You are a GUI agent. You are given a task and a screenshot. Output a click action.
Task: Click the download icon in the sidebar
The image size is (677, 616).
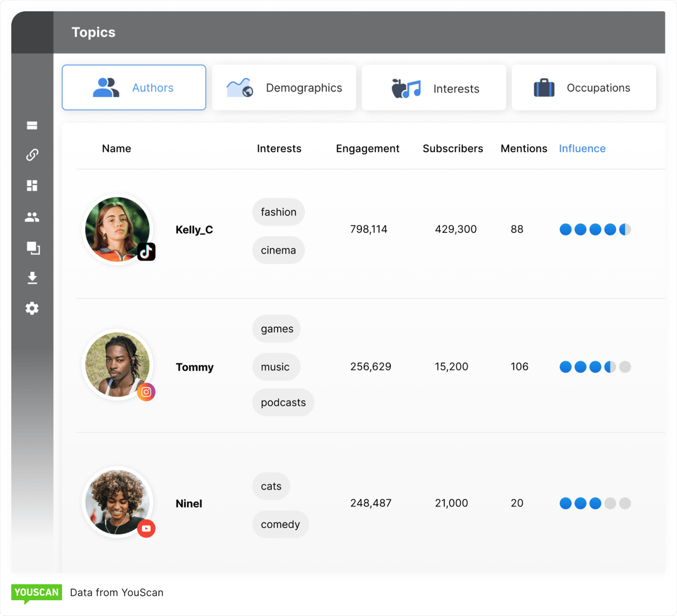(32, 278)
